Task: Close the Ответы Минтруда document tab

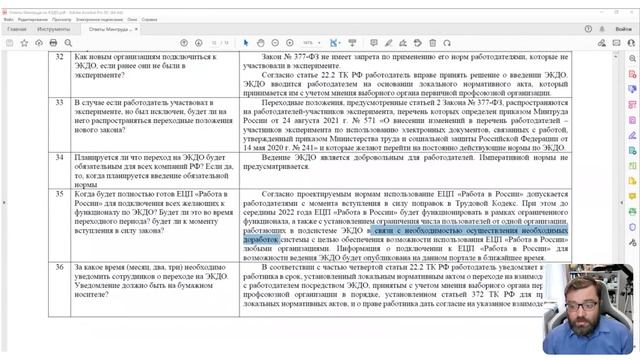Action: point(136,29)
